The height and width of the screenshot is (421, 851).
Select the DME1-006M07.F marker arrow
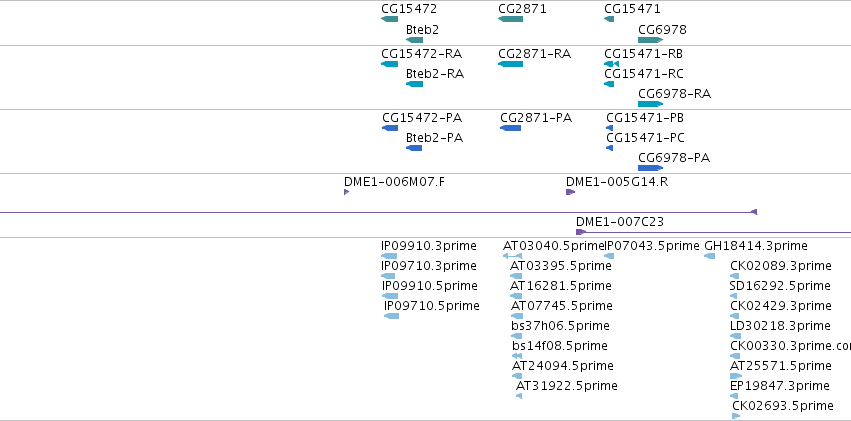(x=347, y=192)
